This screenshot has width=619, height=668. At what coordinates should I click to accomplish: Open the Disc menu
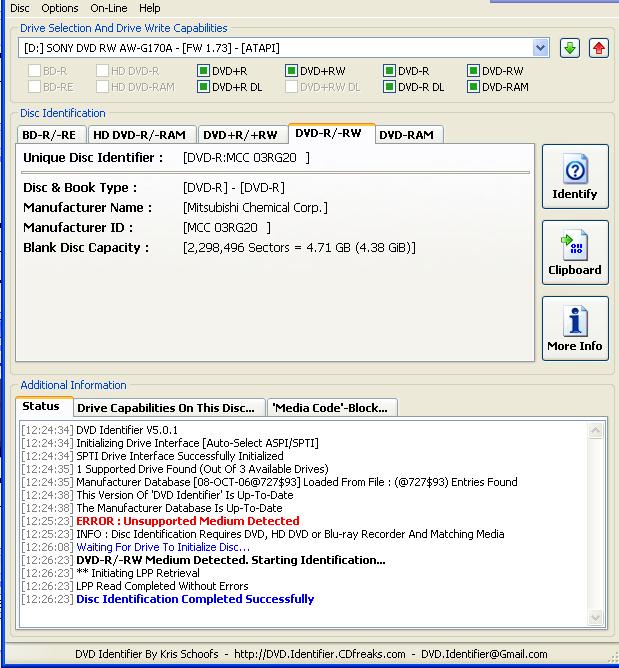point(20,8)
